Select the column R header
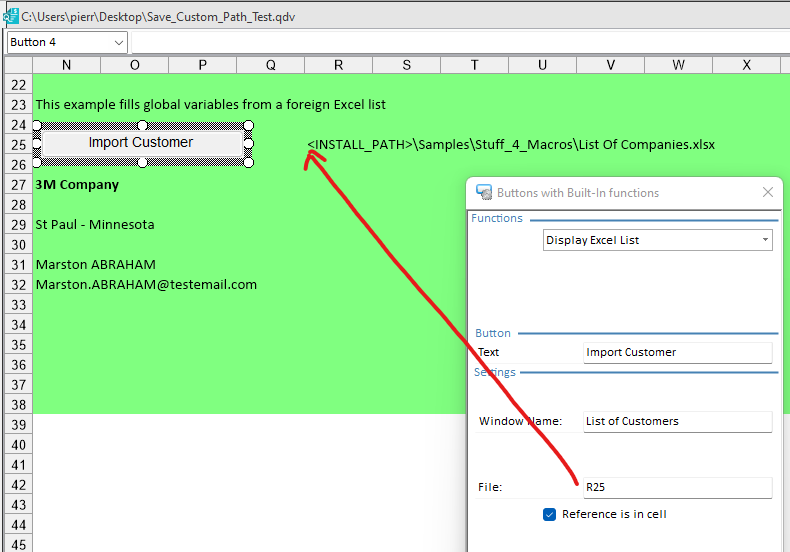The image size is (790, 552). [338, 65]
